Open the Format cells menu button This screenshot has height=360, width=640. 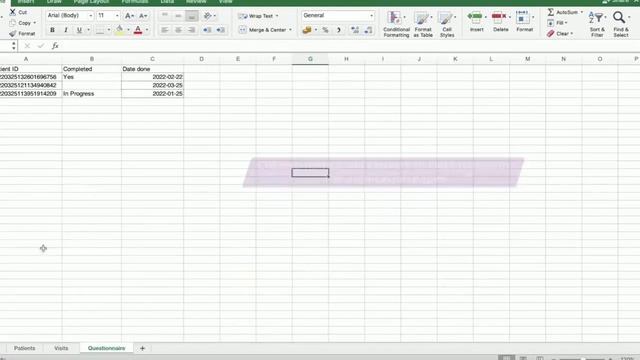click(x=524, y=22)
